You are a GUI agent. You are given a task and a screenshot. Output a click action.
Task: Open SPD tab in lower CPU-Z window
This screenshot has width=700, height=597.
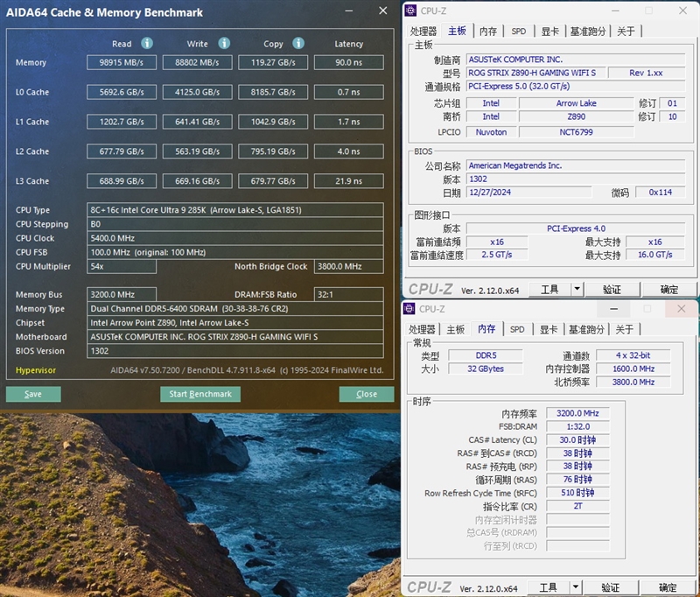[x=517, y=329]
